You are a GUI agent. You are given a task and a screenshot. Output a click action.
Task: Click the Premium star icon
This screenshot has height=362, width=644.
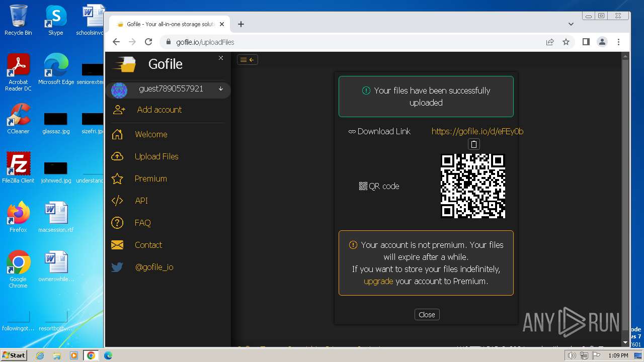point(117,178)
